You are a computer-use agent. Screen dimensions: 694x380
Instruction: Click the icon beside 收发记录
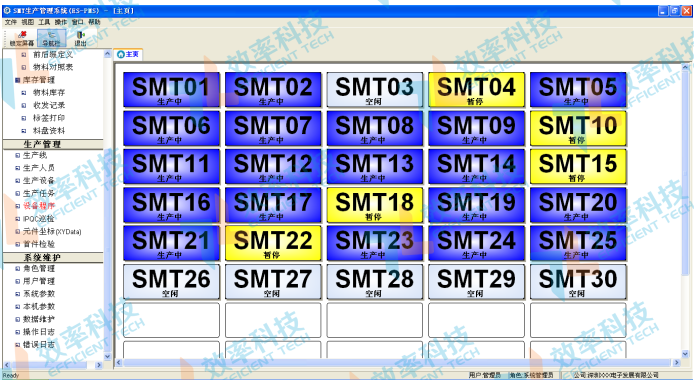24,105
